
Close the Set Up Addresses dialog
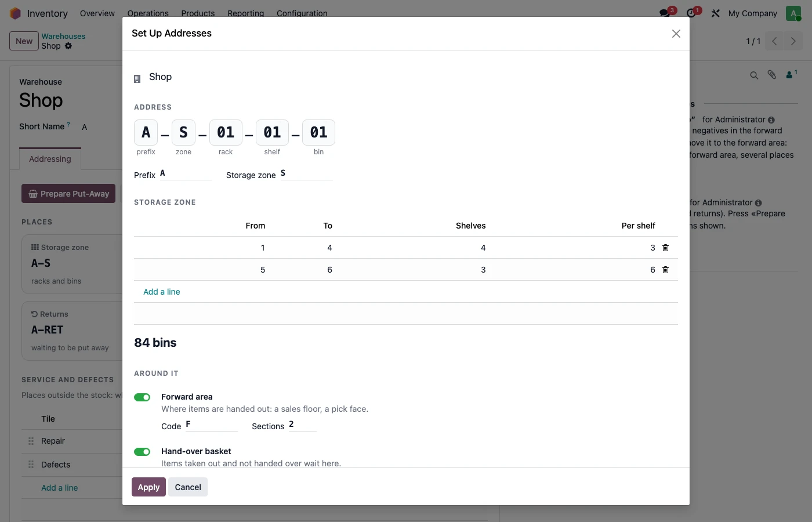676,34
